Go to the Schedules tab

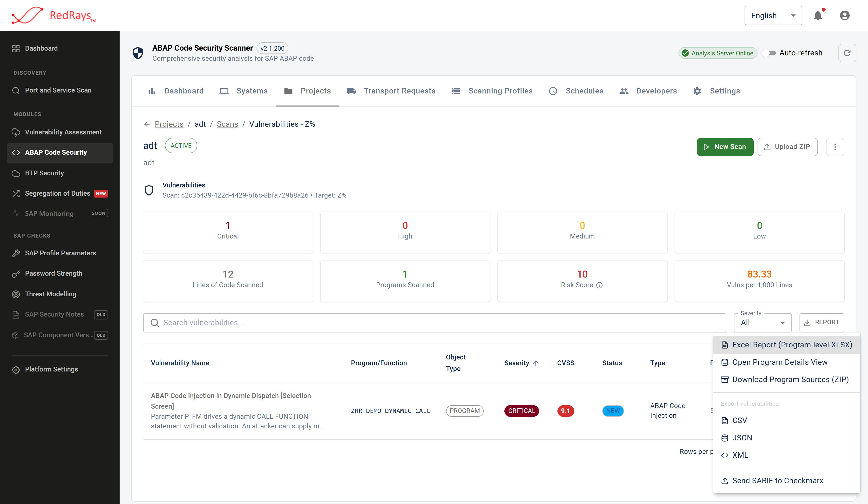[576, 91]
